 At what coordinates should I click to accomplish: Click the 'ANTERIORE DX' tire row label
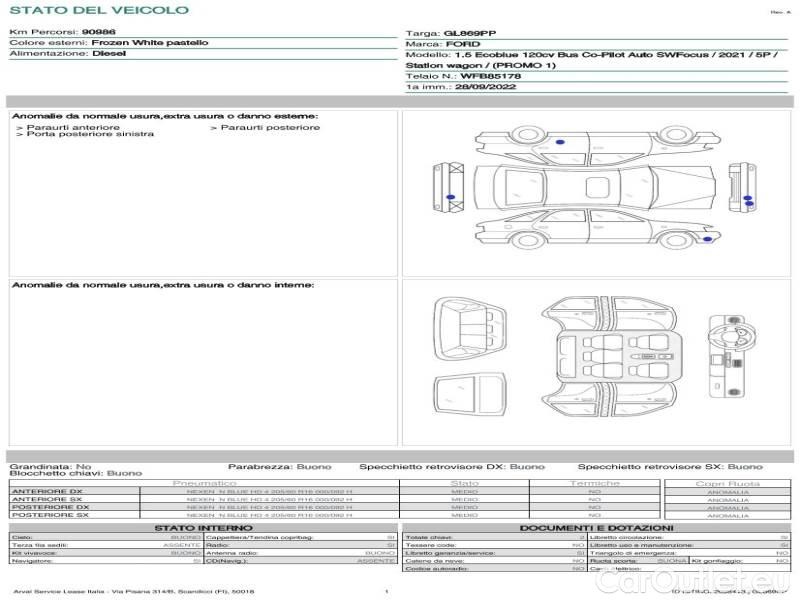(47, 492)
